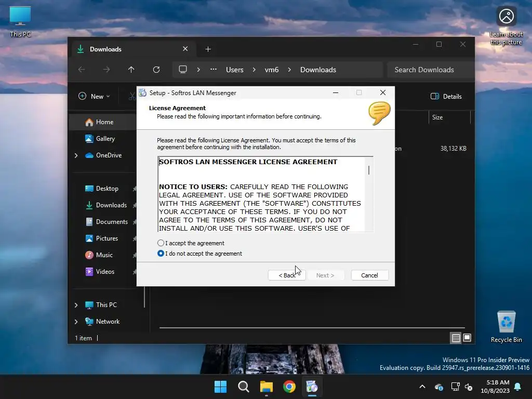
Task: Toggle the Details pane button
Action: 446,96
